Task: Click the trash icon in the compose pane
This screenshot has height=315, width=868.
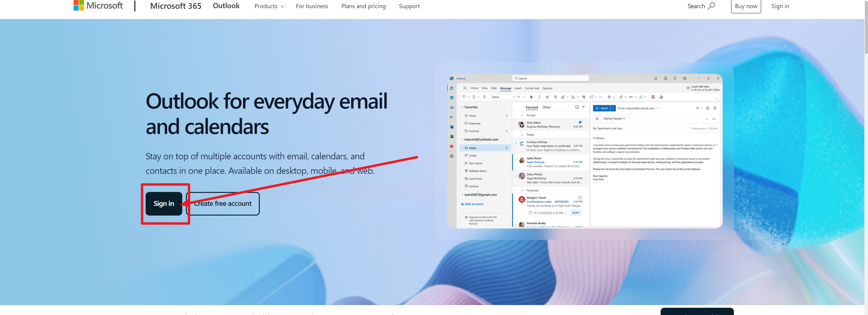Action: [x=715, y=108]
